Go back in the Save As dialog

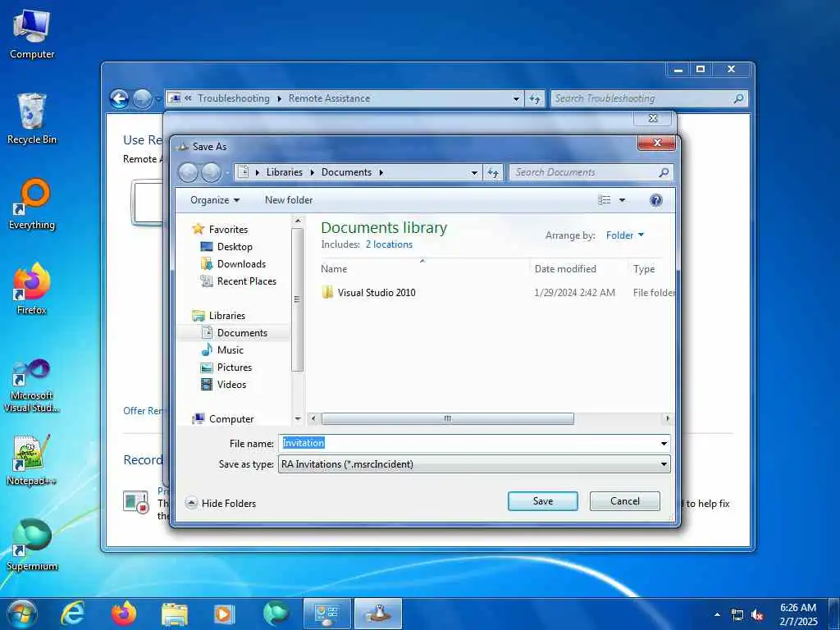click(188, 172)
